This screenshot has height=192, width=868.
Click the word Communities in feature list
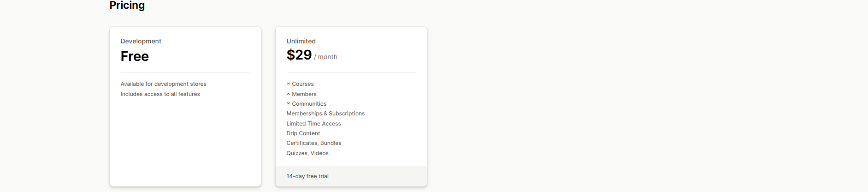(309, 104)
